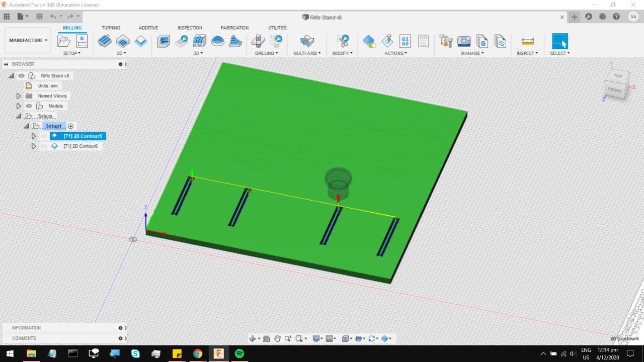Open the GA user account button
Viewport: 644px width, 362px height.
tap(633, 17)
